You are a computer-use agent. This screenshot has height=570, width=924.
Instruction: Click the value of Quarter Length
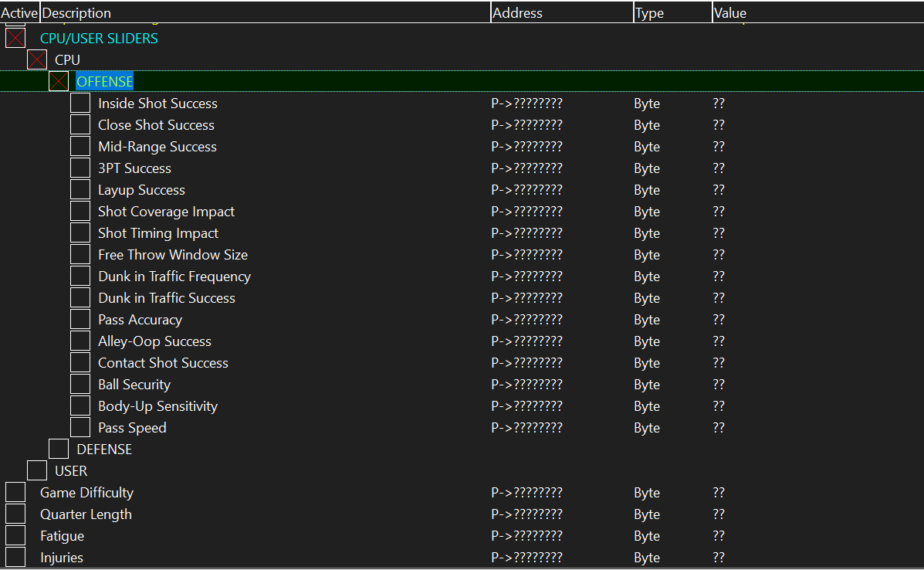719,514
